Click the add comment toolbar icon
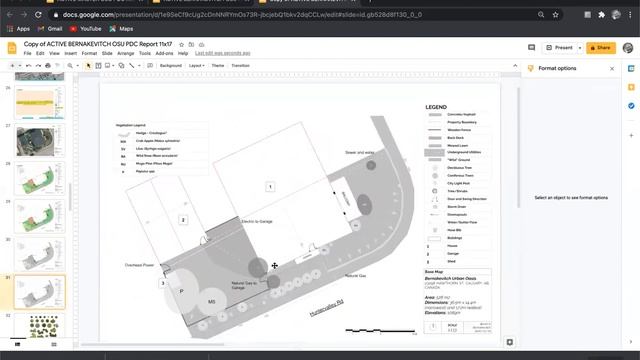Screen dimensions: 640x360 point(150,66)
